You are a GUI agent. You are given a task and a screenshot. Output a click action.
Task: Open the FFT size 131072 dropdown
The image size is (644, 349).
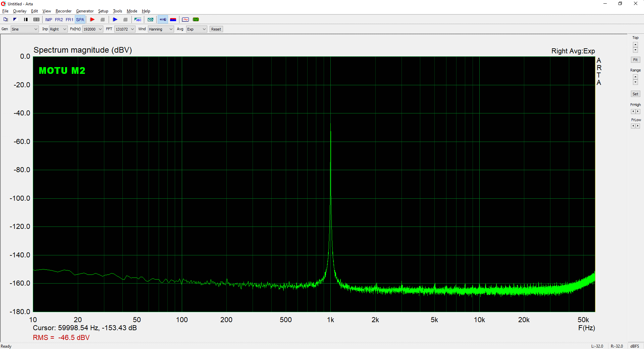click(x=125, y=29)
